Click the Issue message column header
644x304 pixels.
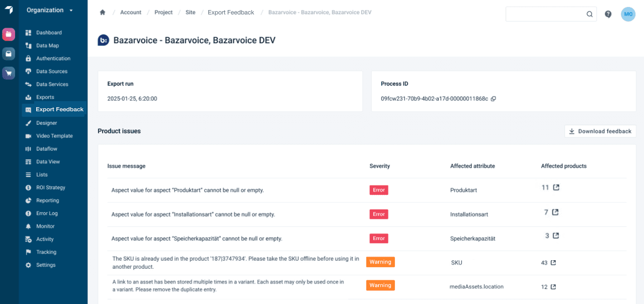tap(126, 166)
